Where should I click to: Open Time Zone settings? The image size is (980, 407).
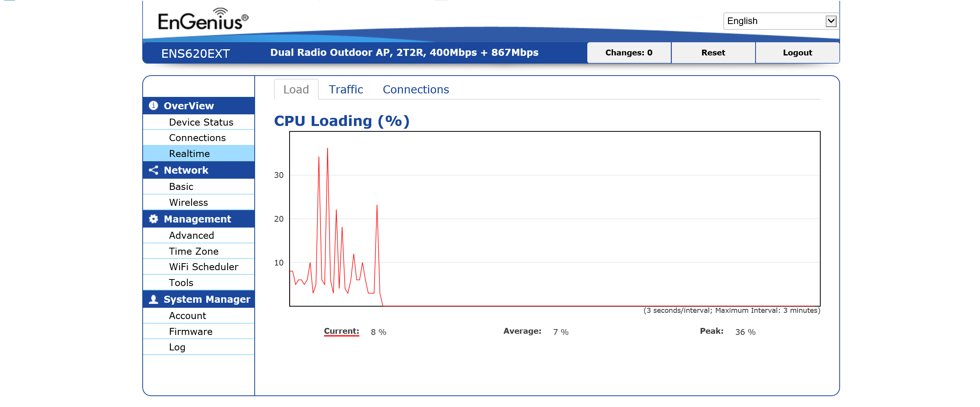pos(199,251)
